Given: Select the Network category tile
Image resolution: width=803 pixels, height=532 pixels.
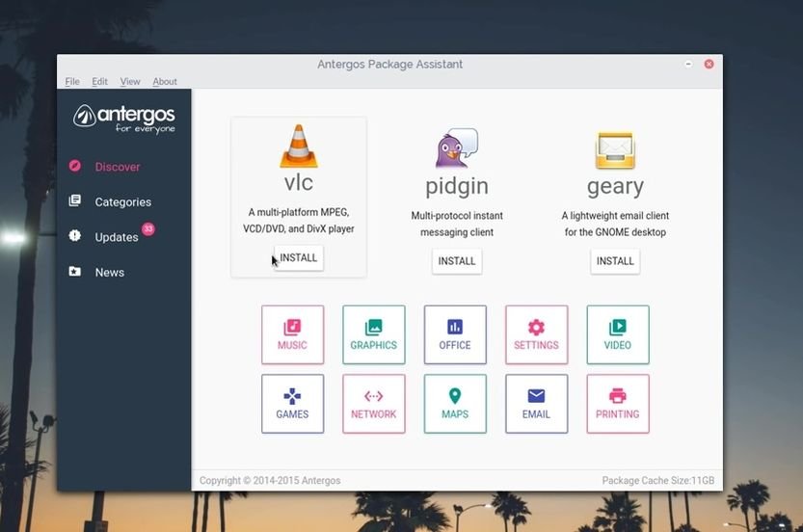Looking at the screenshot, I should pos(373,404).
